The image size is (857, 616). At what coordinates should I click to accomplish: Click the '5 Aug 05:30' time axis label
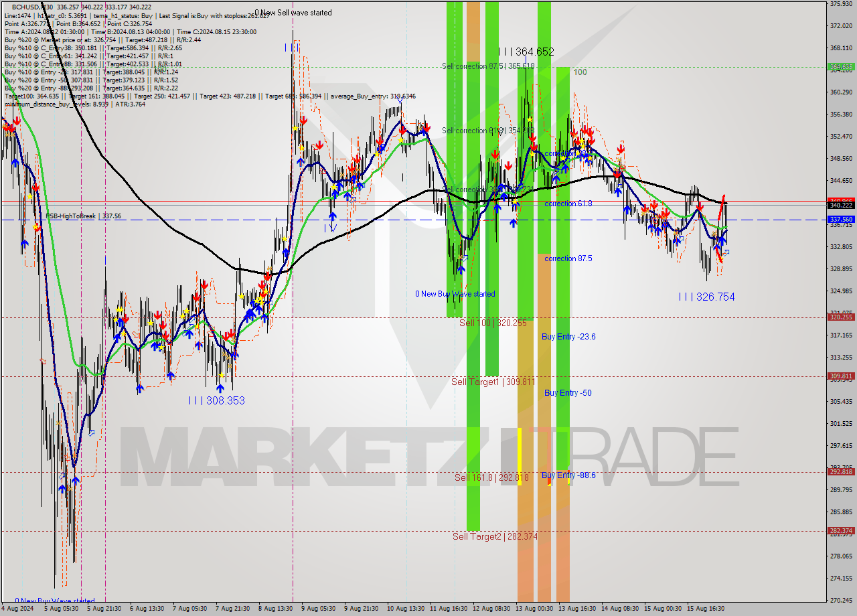click(x=60, y=609)
